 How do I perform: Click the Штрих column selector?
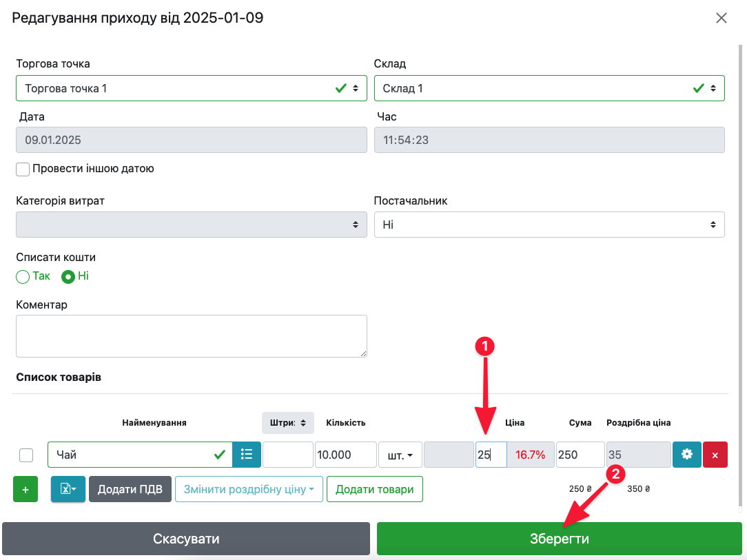(287, 422)
